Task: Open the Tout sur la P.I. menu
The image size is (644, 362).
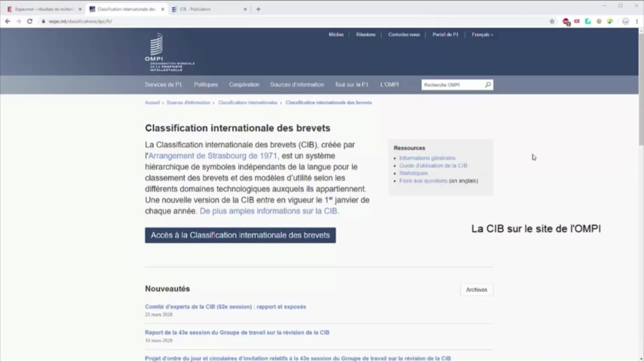Action: tap(352, 84)
